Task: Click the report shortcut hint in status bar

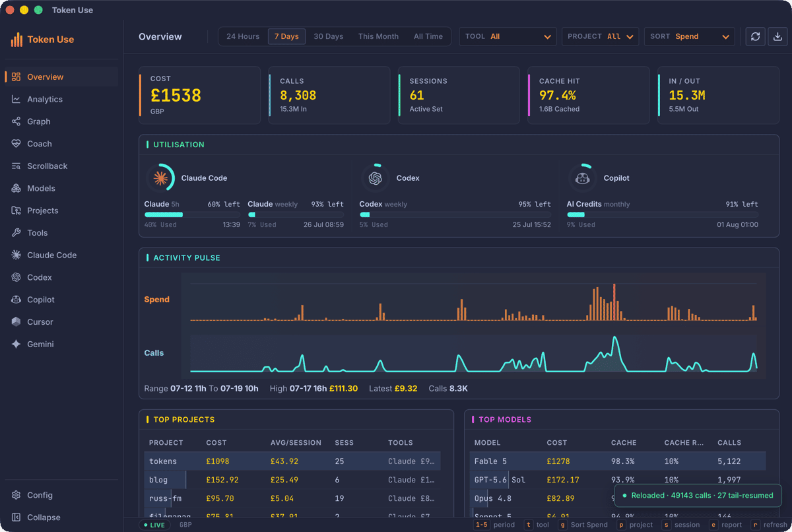Action: pos(726,525)
